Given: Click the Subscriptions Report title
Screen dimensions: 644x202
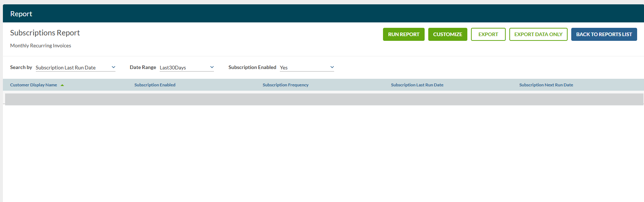Looking at the screenshot, I should pyautogui.click(x=45, y=33).
